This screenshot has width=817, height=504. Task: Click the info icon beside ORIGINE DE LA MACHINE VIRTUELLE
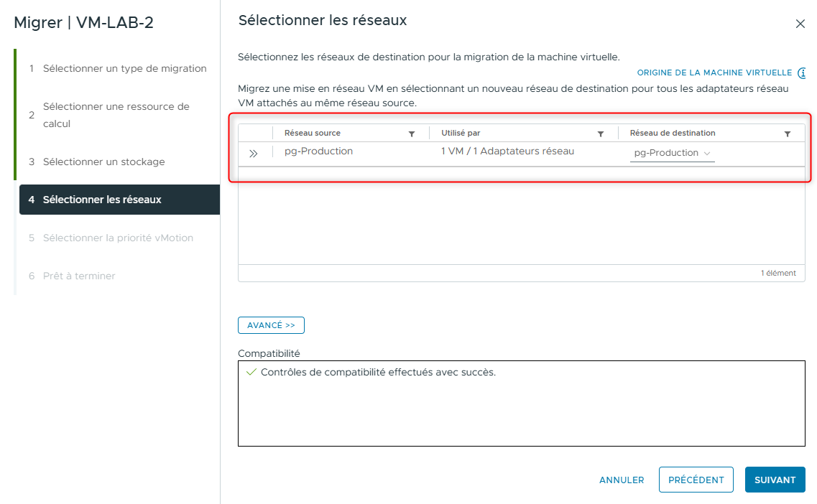[x=802, y=73]
